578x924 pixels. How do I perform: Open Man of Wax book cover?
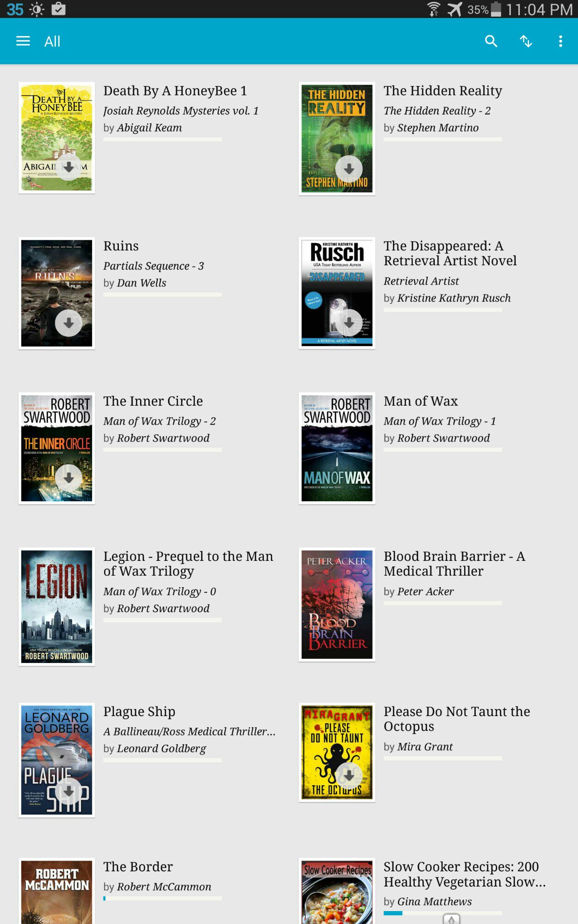coord(337,448)
